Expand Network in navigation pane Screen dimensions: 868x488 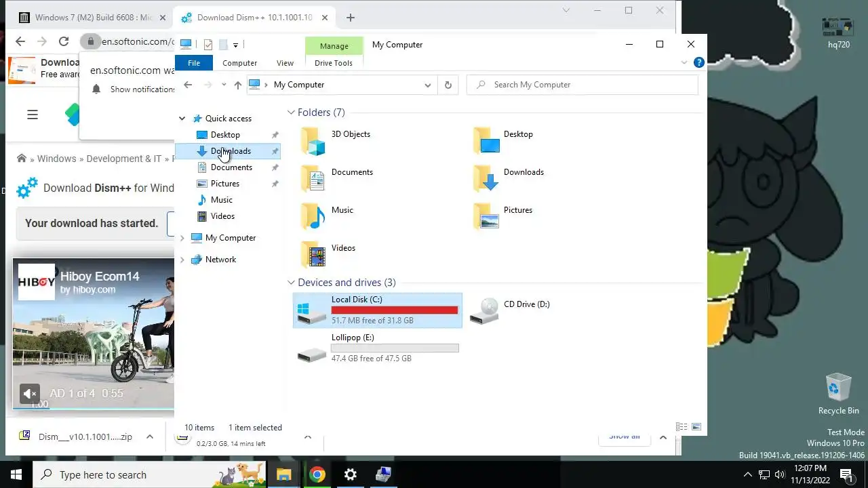tap(182, 260)
